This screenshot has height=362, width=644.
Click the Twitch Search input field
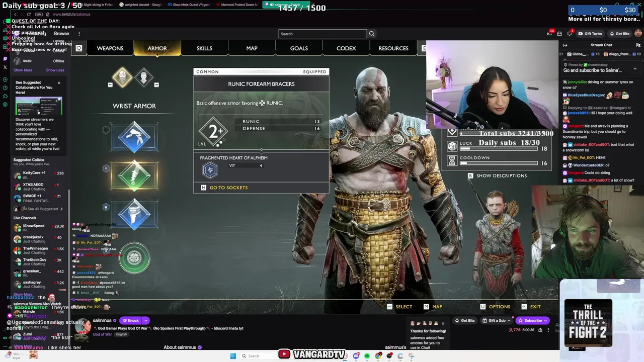[323, 34]
